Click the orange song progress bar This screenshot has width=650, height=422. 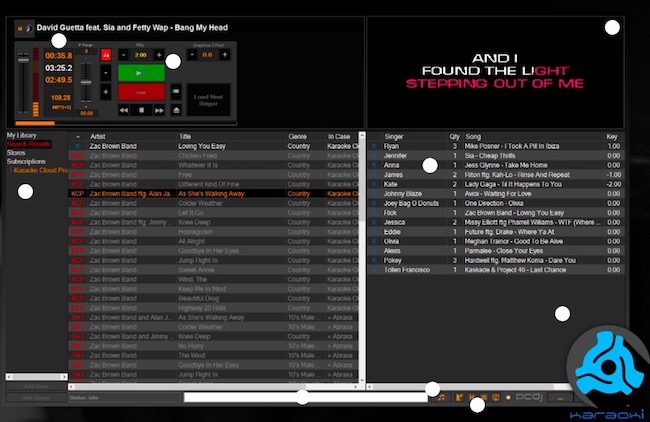click(35, 123)
